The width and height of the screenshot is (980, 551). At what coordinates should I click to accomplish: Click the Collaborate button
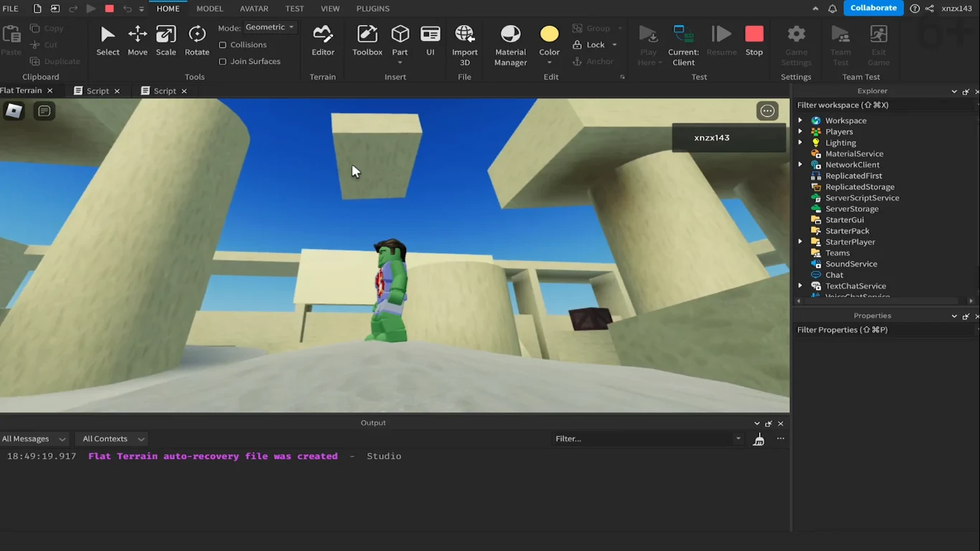click(x=873, y=8)
